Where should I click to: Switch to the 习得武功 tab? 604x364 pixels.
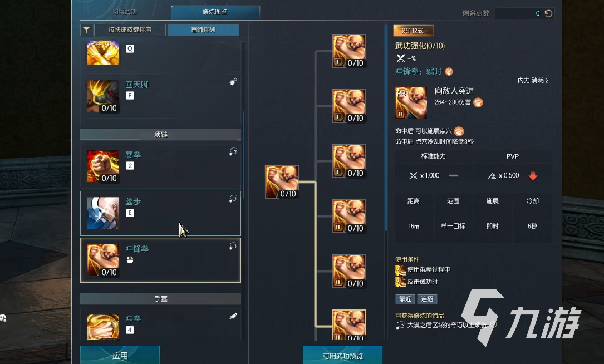pos(125,12)
